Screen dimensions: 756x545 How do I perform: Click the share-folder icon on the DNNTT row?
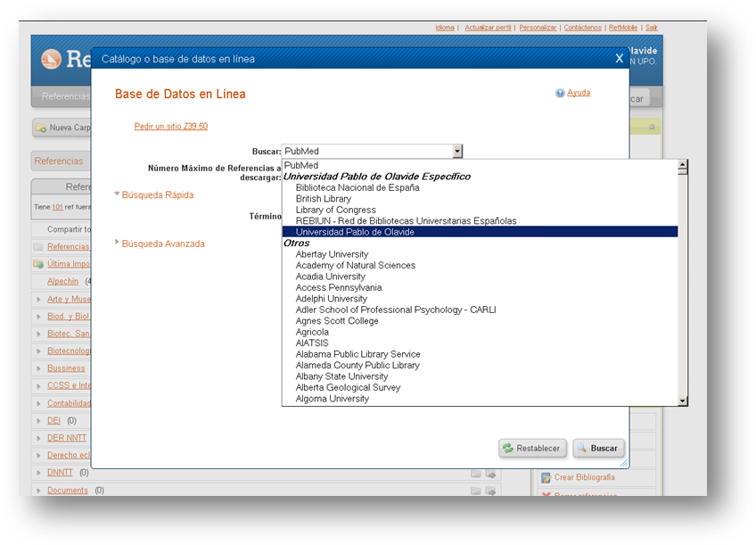pyautogui.click(x=491, y=474)
